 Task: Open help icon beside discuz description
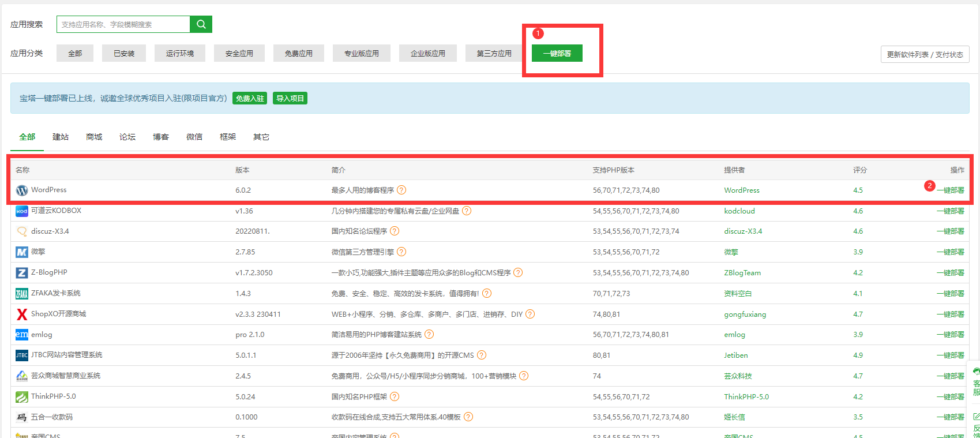[395, 231]
